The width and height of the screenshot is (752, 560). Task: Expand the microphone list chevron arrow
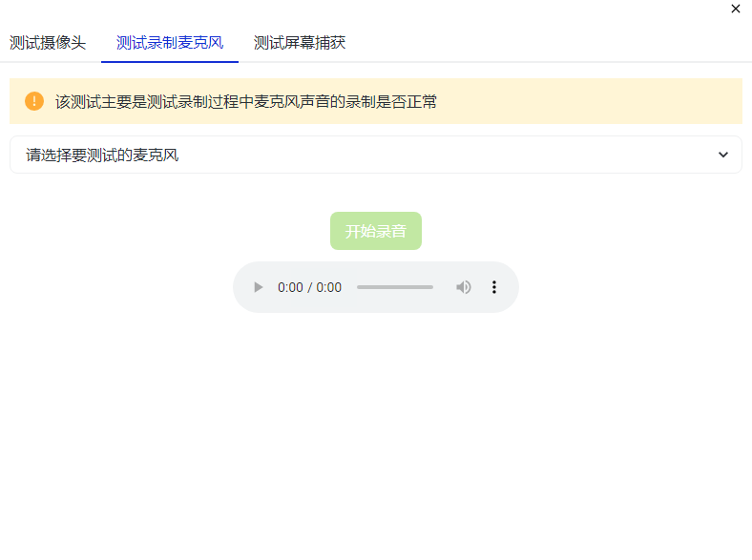pos(723,155)
